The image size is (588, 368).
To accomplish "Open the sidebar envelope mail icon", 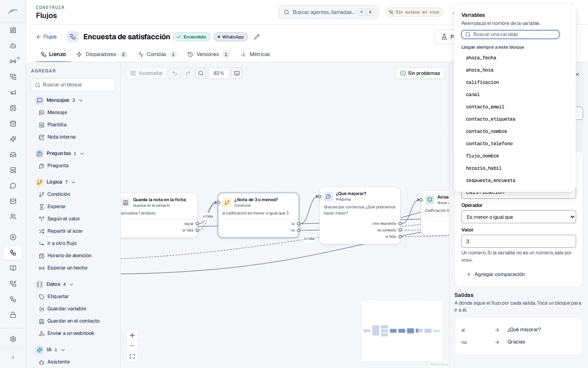I will pyautogui.click(x=13, y=201).
